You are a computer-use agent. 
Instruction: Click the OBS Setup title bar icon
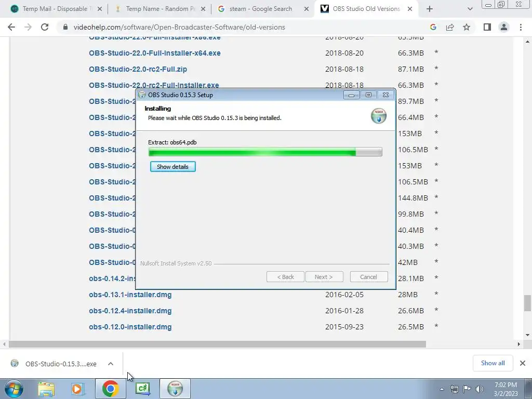pos(142,95)
